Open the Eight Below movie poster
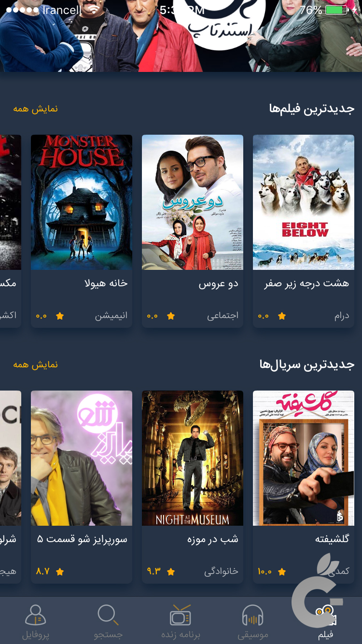This screenshot has height=644, width=362. click(x=304, y=202)
